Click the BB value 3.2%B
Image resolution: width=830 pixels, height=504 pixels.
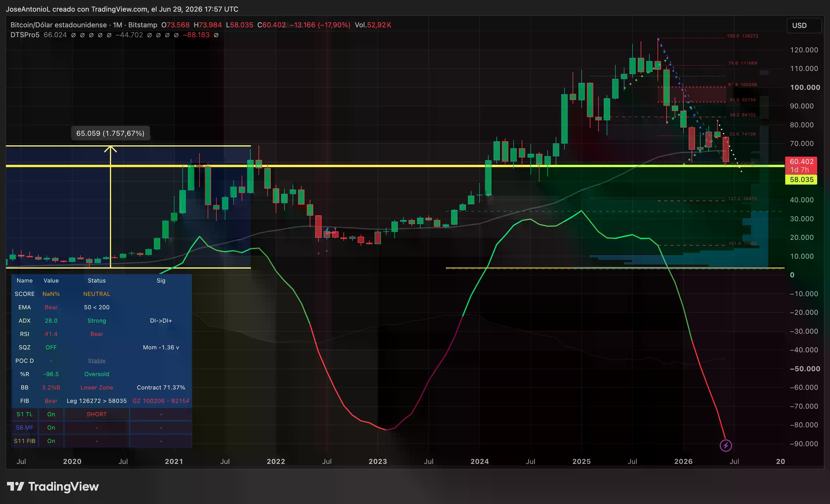(51, 387)
